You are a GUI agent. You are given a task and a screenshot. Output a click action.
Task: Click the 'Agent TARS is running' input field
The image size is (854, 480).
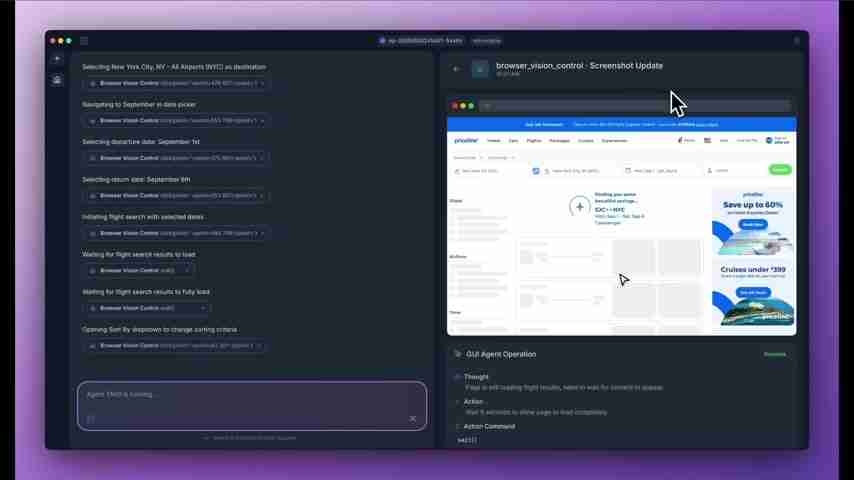click(252, 405)
